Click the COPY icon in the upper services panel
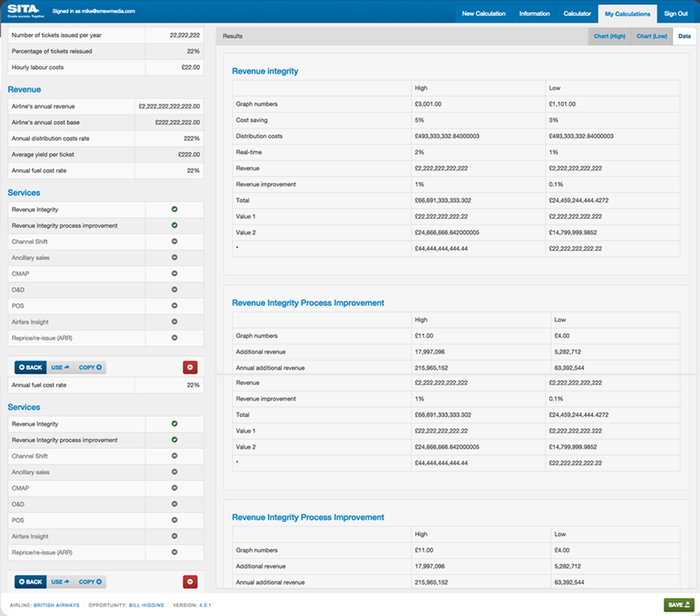 click(x=89, y=366)
